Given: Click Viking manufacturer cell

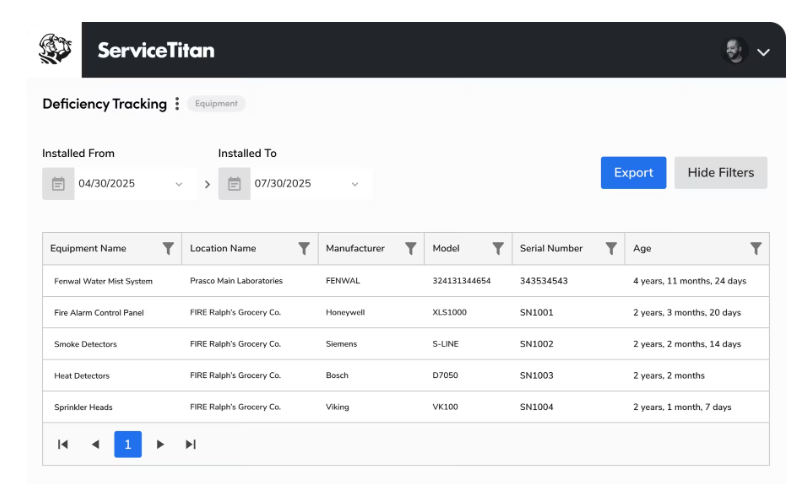Looking at the screenshot, I should pos(337,407).
